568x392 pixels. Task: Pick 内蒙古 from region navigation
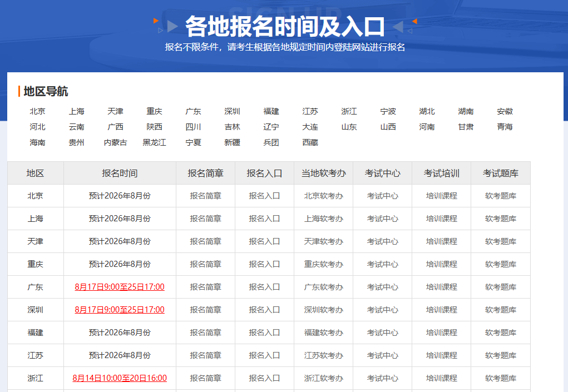tap(115, 142)
